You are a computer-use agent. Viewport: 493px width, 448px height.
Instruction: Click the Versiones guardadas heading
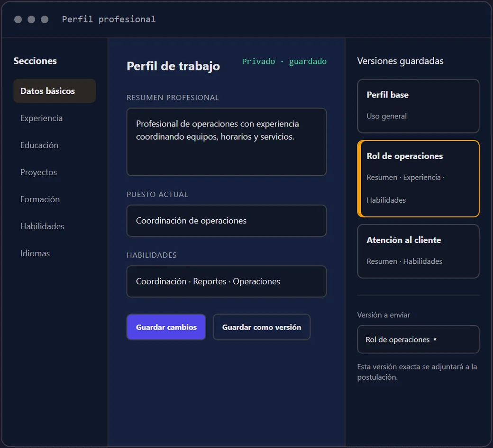coord(400,61)
